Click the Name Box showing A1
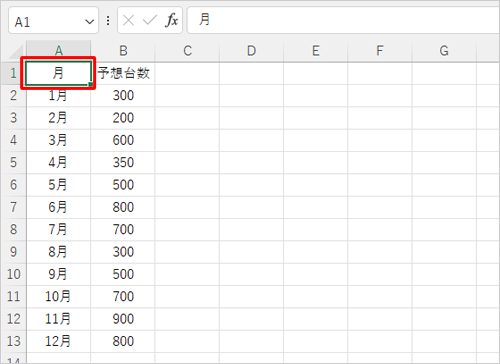Viewport: 500px width, 364px height. point(53,20)
